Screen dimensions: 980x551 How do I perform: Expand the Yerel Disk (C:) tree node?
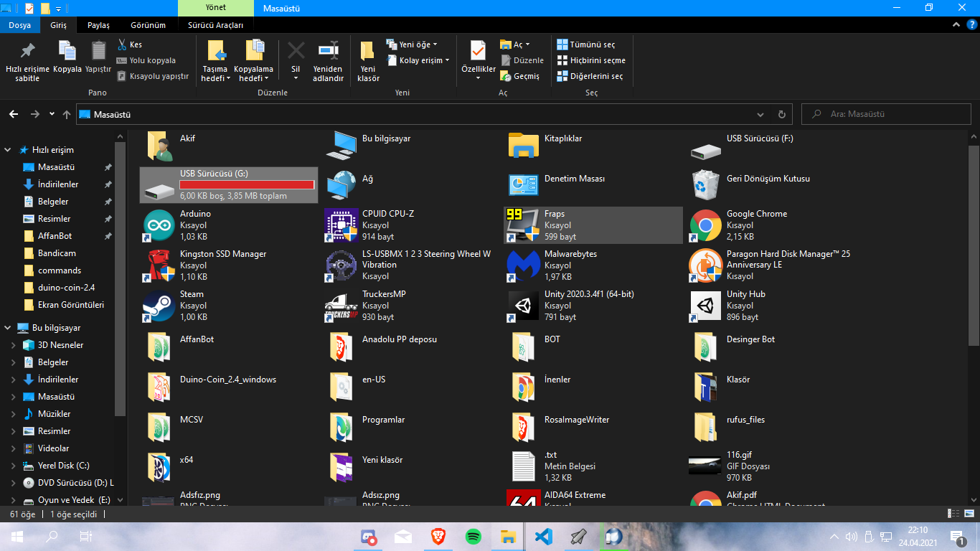[x=13, y=466]
